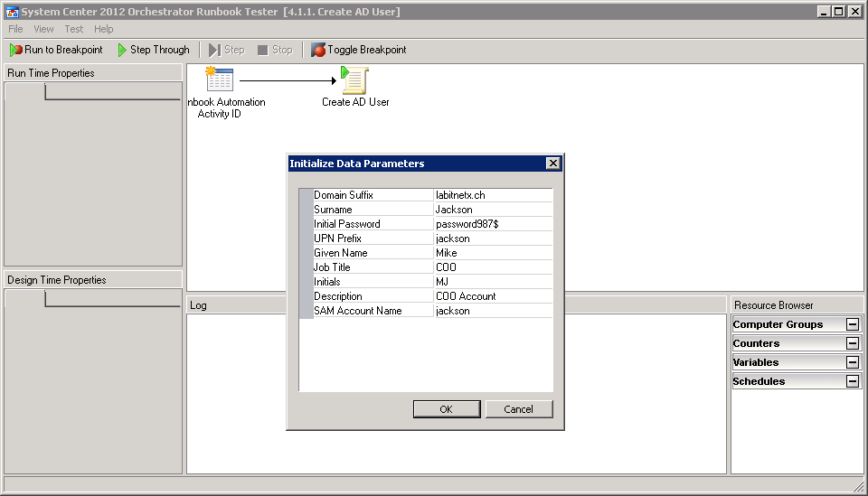Click the Run to Breakpoint toolbar icon
This screenshot has width=868, height=496.
click(16, 51)
